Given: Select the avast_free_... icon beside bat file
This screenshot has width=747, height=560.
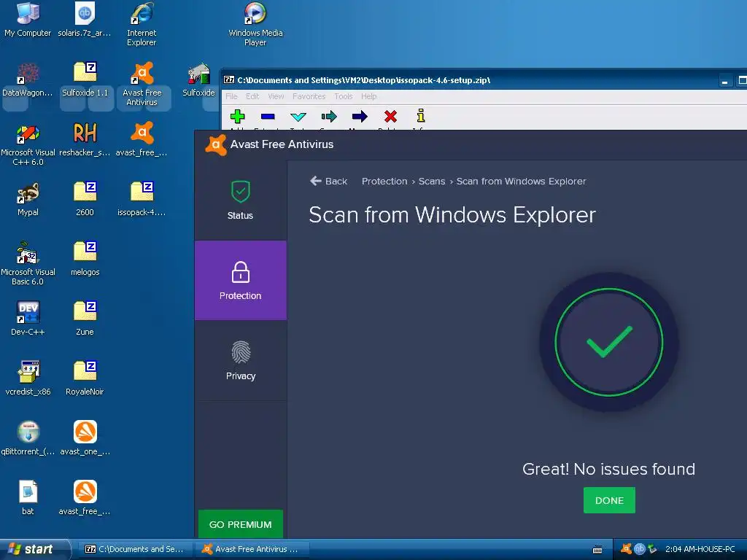Looking at the screenshot, I should coord(85,498).
